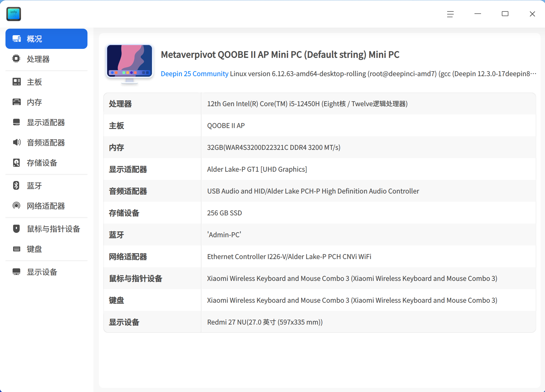Select the 网络适配器 network icon
The image size is (545, 392).
coord(16,206)
